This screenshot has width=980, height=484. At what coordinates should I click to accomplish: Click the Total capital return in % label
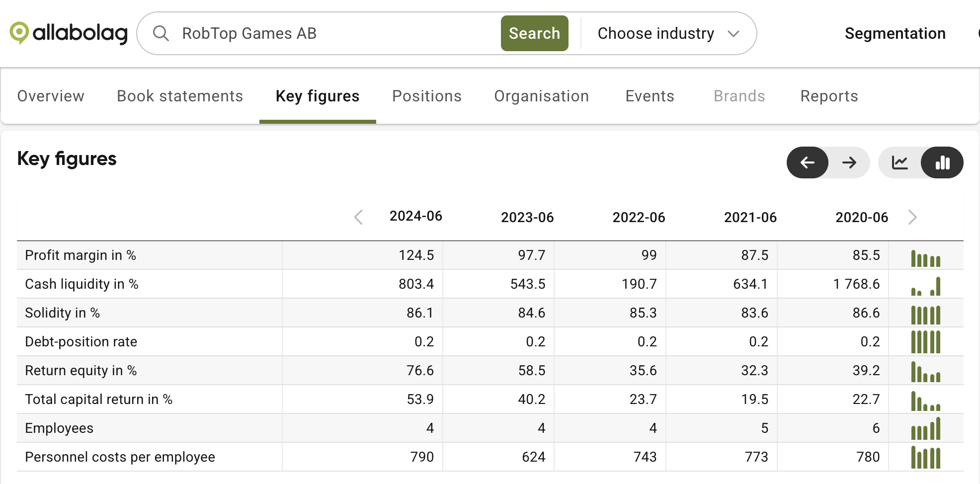click(99, 400)
